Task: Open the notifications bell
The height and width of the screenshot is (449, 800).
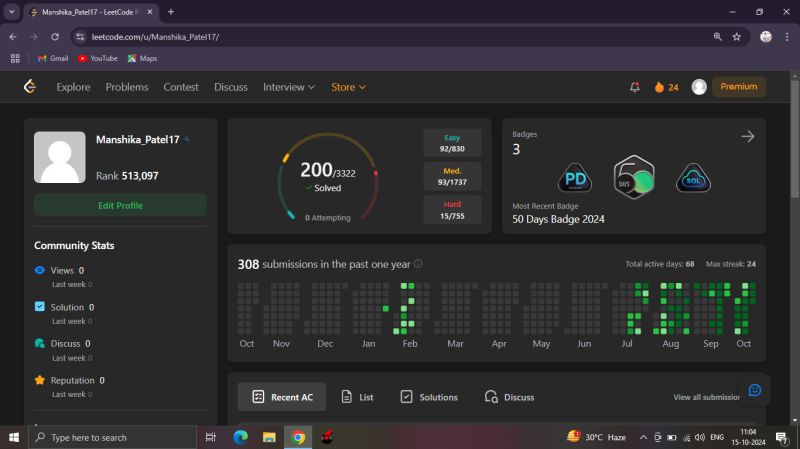Action: click(x=634, y=87)
